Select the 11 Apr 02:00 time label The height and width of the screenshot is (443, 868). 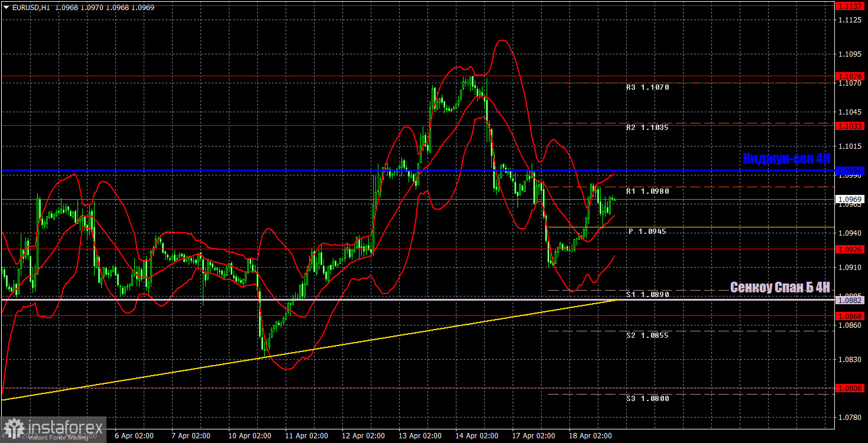[x=306, y=436]
